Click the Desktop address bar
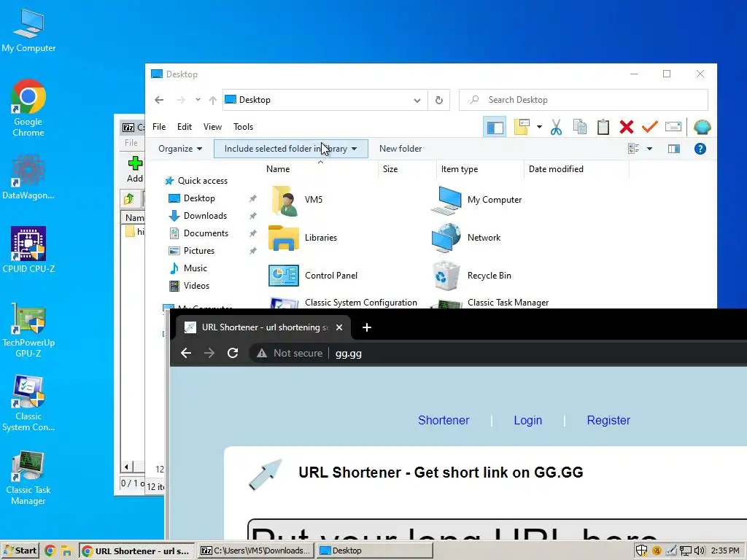747x560 pixels. [325, 100]
